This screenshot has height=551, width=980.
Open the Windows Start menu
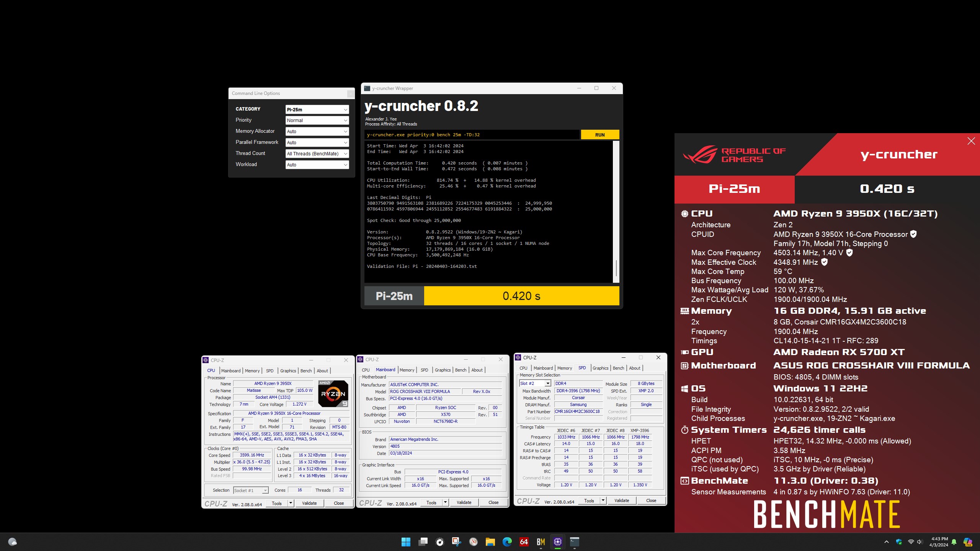click(x=406, y=542)
